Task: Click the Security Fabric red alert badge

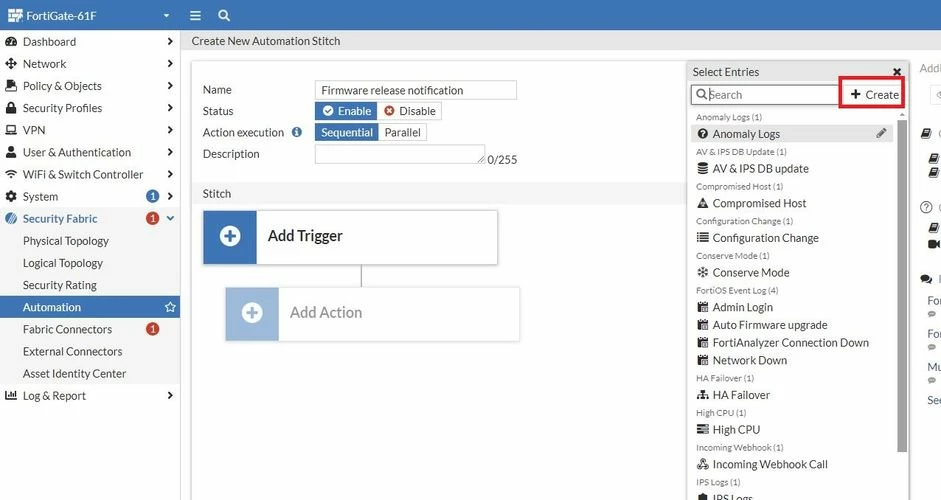Action: [x=152, y=218]
